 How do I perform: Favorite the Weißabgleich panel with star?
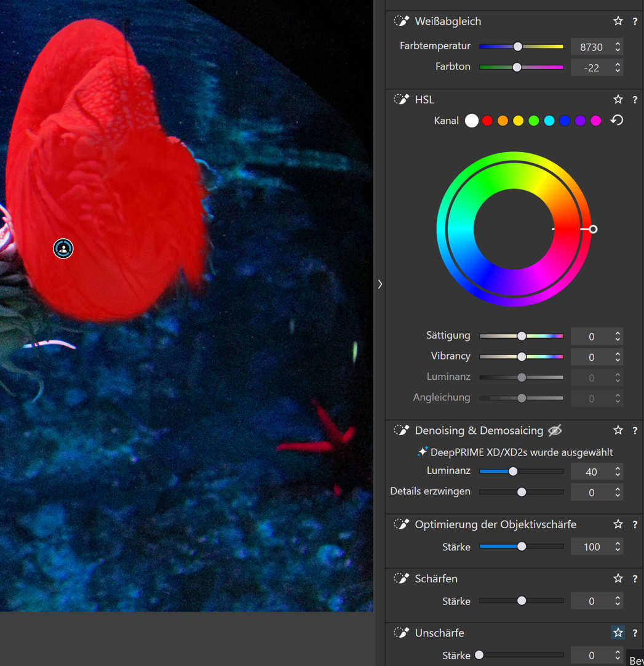click(618, 22)
